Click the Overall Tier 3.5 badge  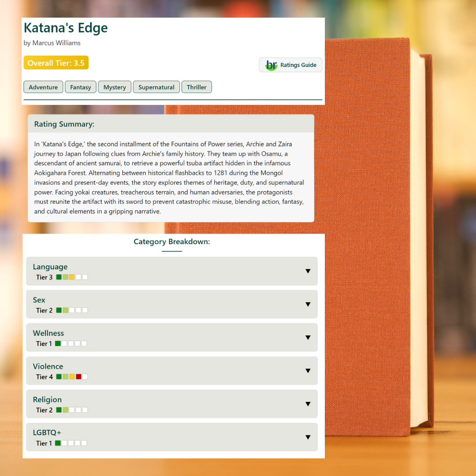click(x=56, y=63)
